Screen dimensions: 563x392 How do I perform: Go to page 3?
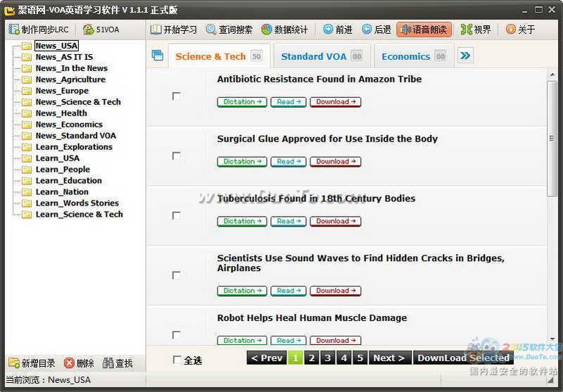coord(328,358)
